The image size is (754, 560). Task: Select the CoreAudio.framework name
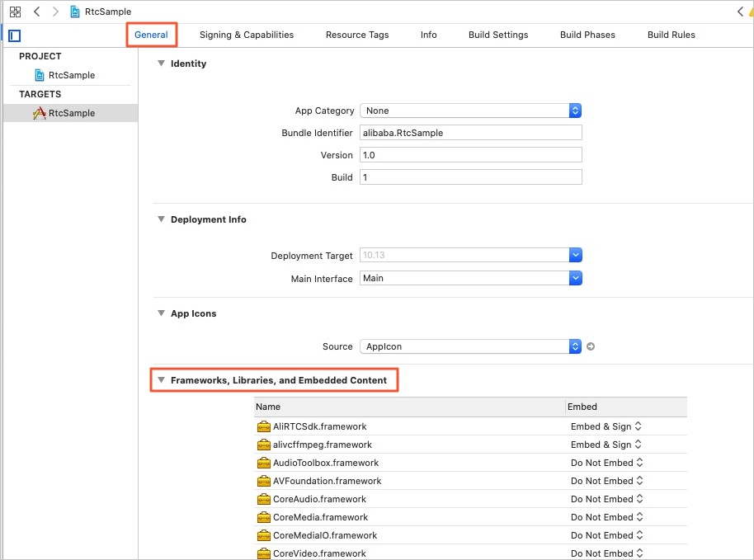click(x=320, y=499)
